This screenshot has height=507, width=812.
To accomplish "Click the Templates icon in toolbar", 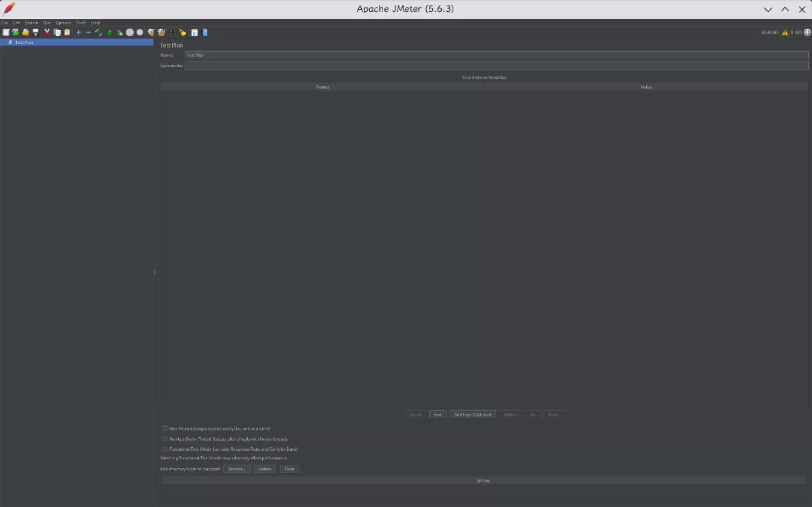I will (x=16, y=32).
